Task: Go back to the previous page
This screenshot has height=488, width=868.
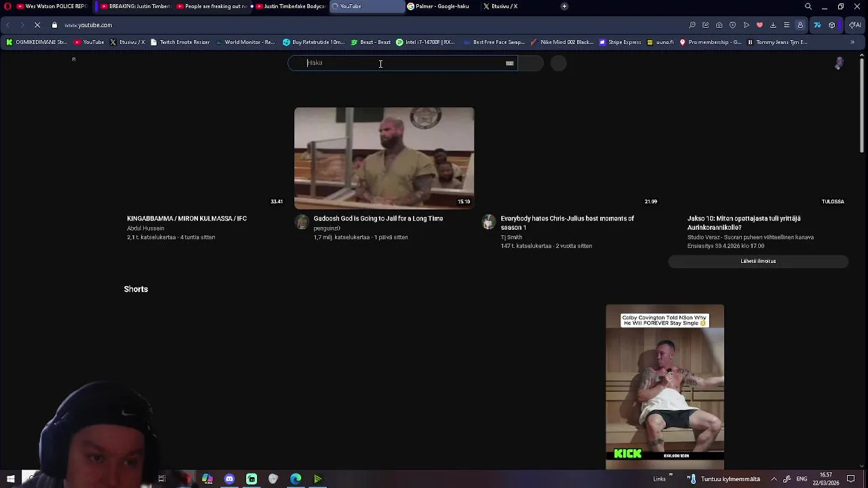Action: [7, 25]
